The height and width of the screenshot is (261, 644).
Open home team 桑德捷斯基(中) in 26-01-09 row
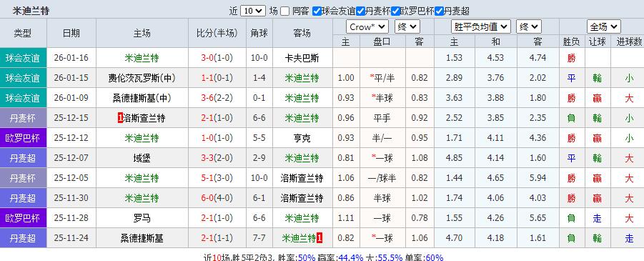(142, 98)
